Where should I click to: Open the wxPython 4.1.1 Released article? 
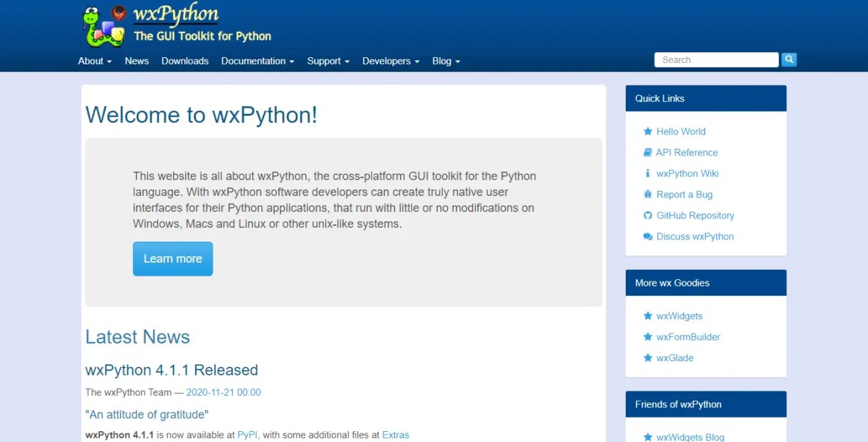[171, 370]
